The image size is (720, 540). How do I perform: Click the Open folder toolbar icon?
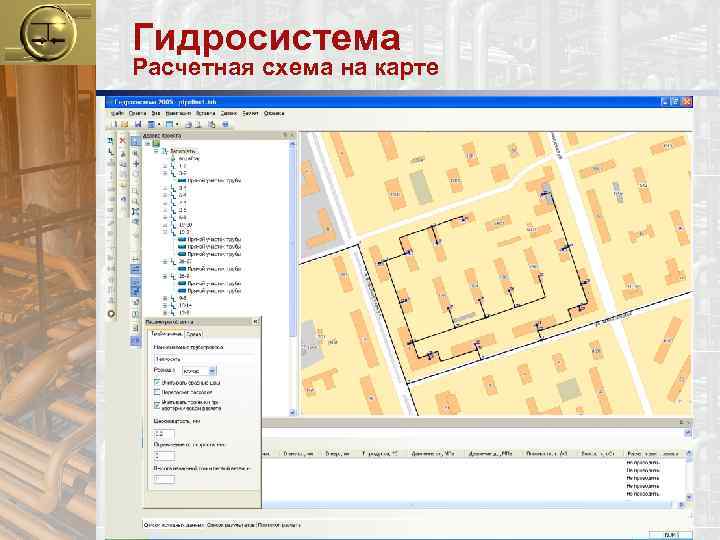click(124, 124)
